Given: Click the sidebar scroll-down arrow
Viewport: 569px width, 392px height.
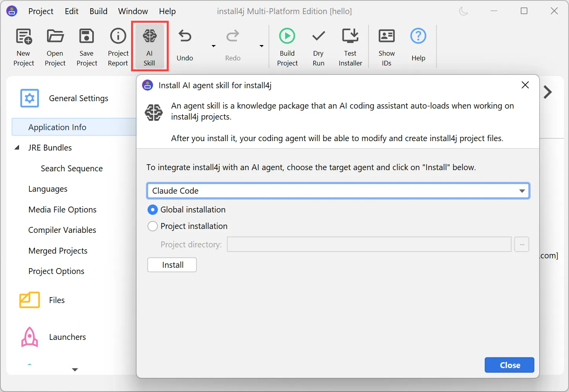Looking at the screenshot, I should click(75, 370).
